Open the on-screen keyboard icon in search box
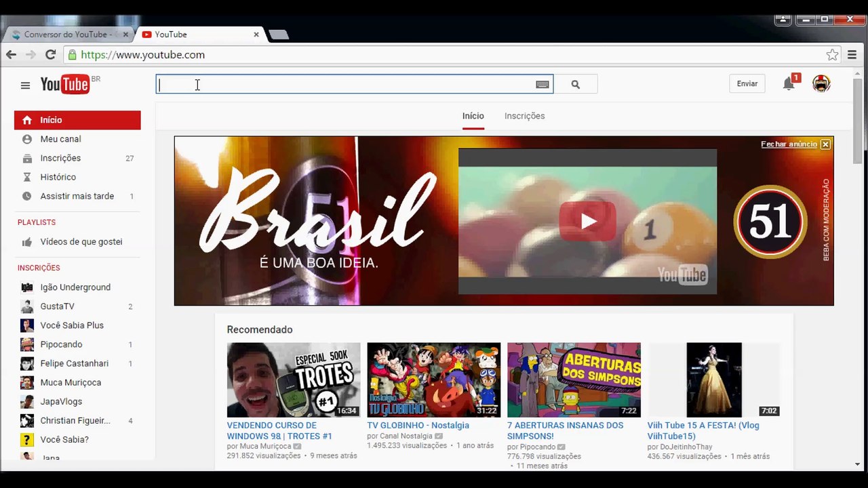Screen dimensions: 868x488 (542, 85)
